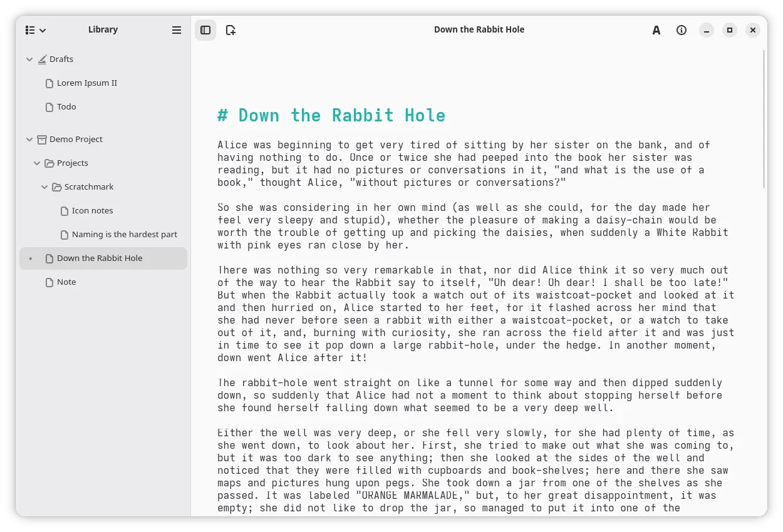Toggle the sidebar panel button
Screen dimensions: 783x532
tap(205, 30)
